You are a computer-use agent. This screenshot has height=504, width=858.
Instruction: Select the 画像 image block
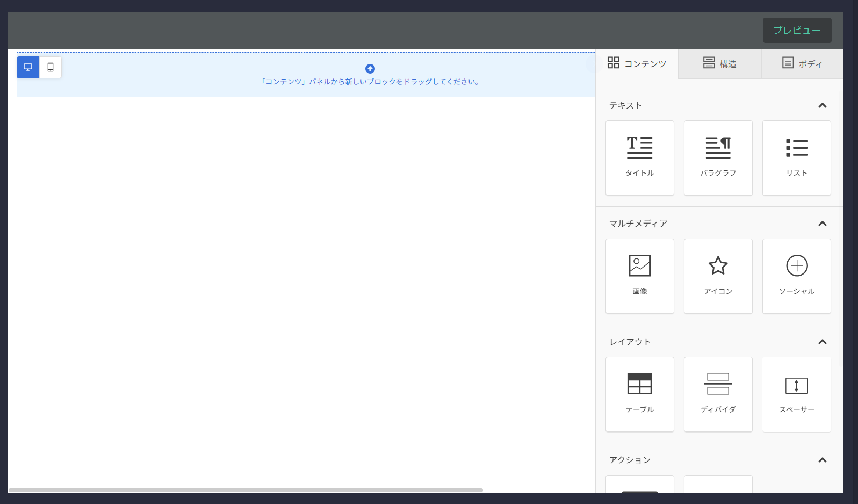(640, 276)
